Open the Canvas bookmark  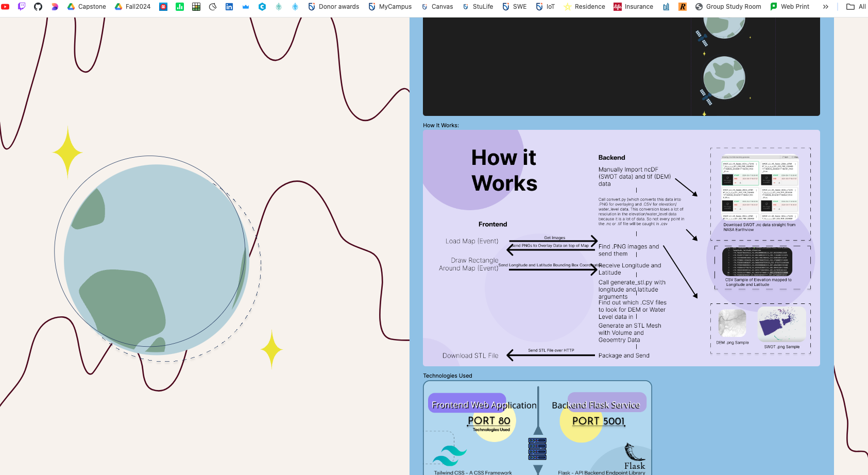[x=437, y=7]
